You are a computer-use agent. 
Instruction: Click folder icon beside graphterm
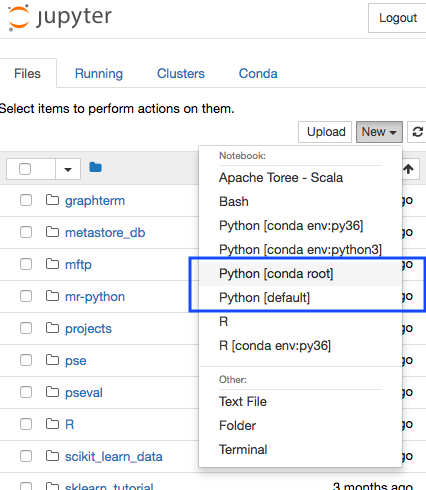(52, 200)
